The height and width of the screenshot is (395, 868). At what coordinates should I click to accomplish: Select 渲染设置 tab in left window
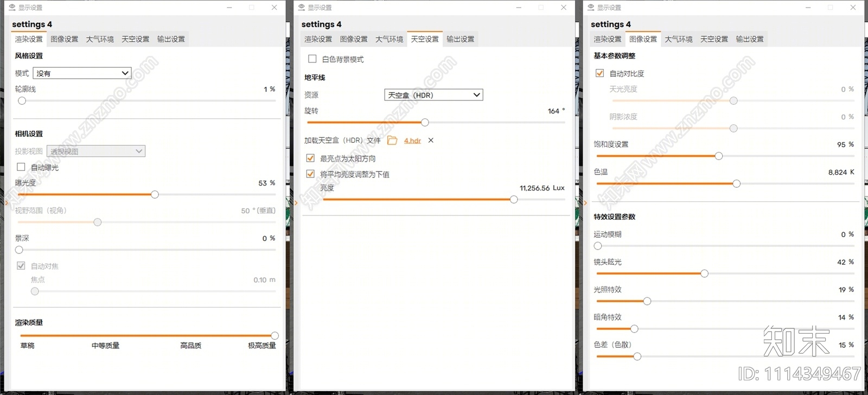click(29, 39)
